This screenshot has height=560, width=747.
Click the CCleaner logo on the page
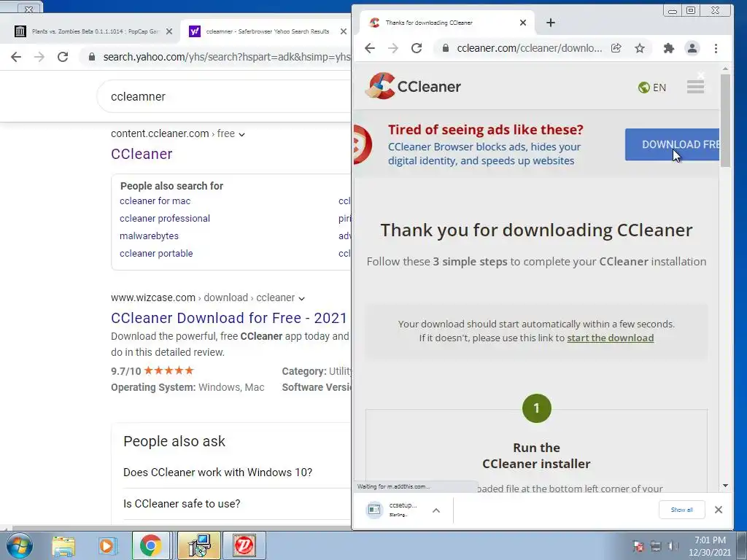[413, 86]
